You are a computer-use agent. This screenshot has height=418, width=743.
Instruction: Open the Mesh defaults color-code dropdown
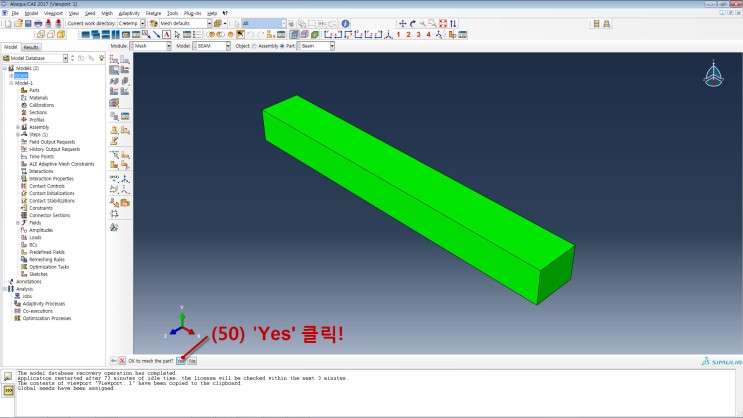[x=209, y=23]
